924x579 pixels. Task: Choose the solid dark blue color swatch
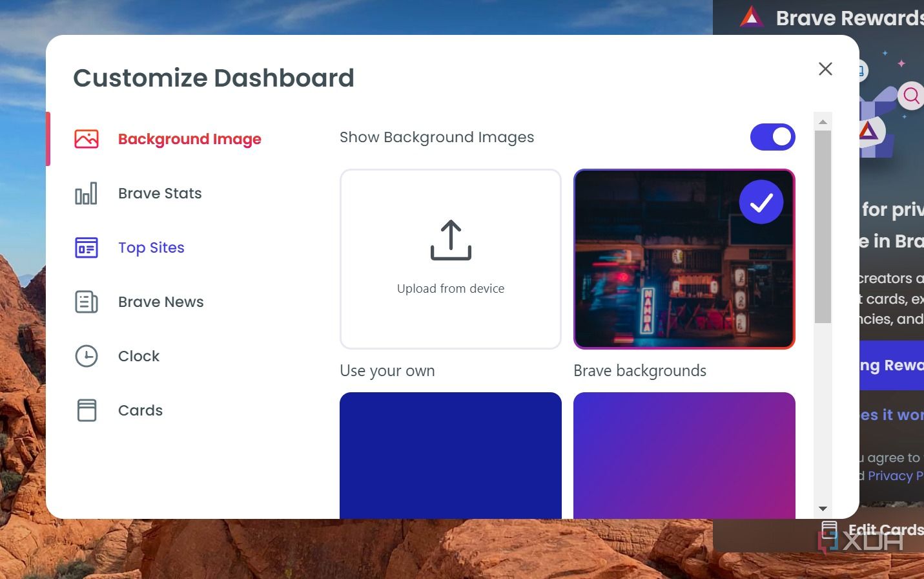tap(451, 456)
